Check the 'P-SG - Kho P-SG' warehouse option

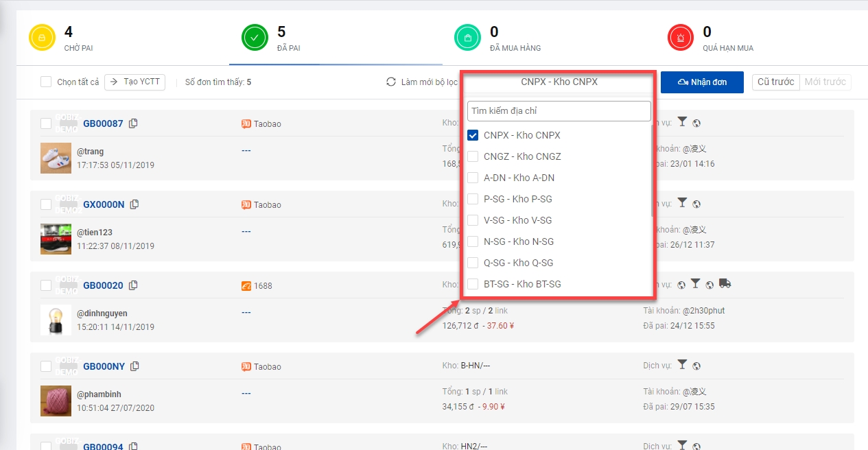473,200
